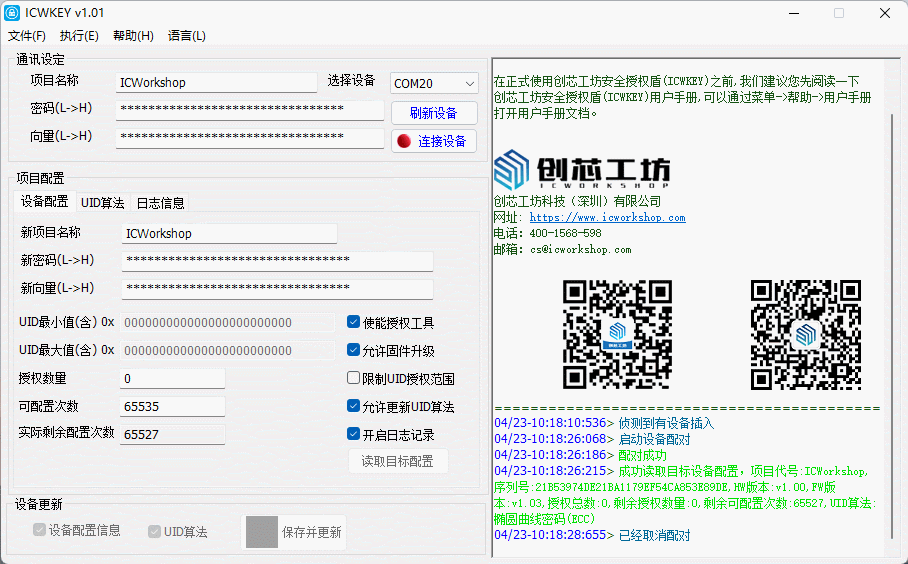Click the ICWKEY app icon in title bar

point(12,13)
